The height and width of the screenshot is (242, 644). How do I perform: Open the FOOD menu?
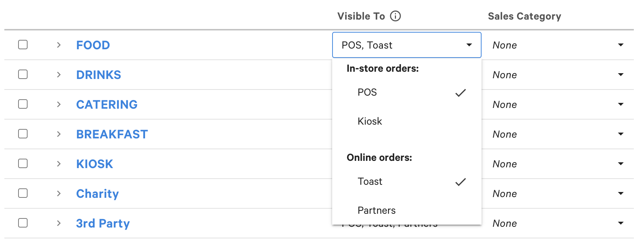[93, 45]
